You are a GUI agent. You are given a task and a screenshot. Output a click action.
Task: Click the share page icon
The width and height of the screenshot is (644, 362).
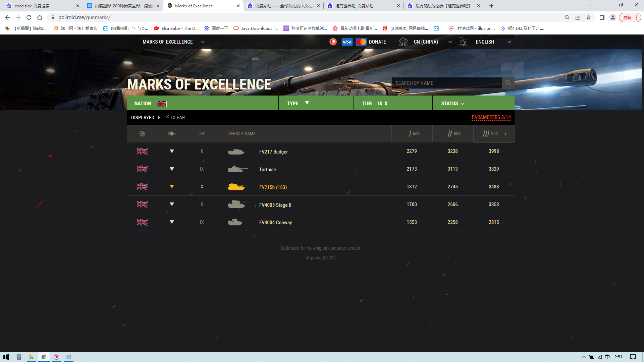pyautogui.click(x=578, y=17)
